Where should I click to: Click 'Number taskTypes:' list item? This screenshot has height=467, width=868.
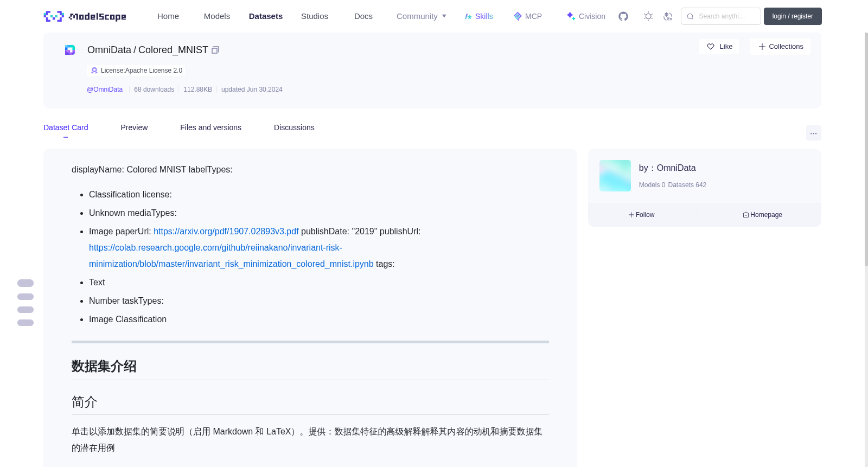[x=126, y=301]
